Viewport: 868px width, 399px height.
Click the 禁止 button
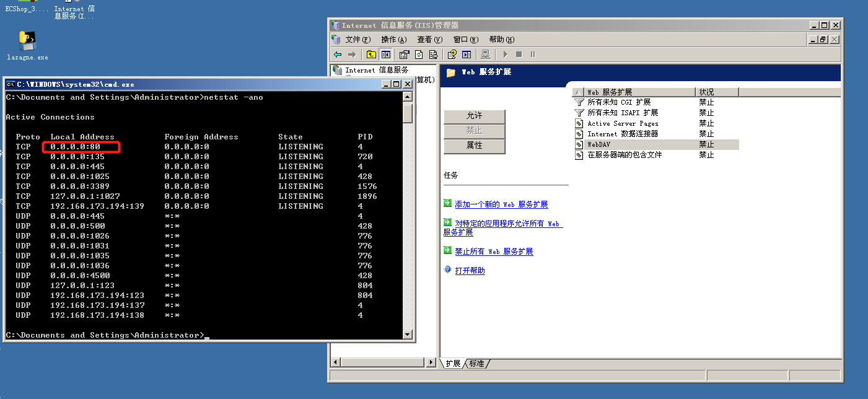475,131
